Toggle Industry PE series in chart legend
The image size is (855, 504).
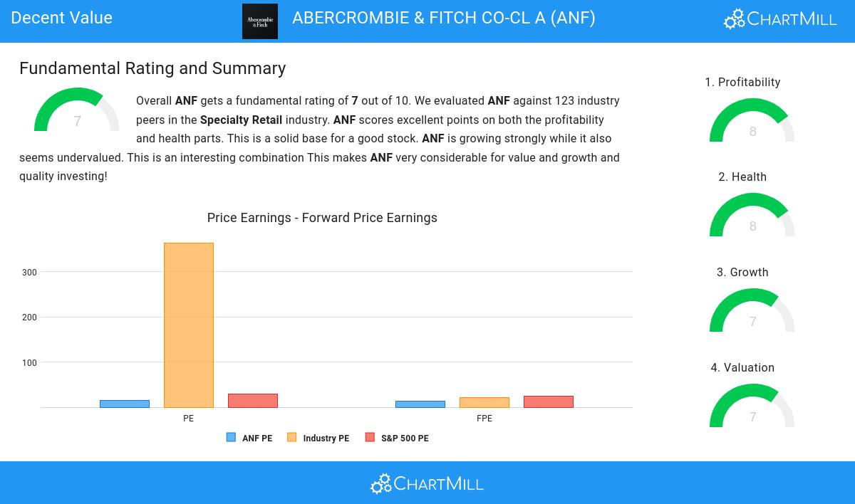pos(318,439)
